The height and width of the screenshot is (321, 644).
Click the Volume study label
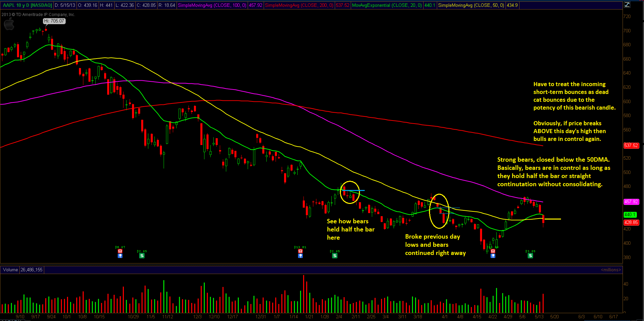[x=10, y=270]
